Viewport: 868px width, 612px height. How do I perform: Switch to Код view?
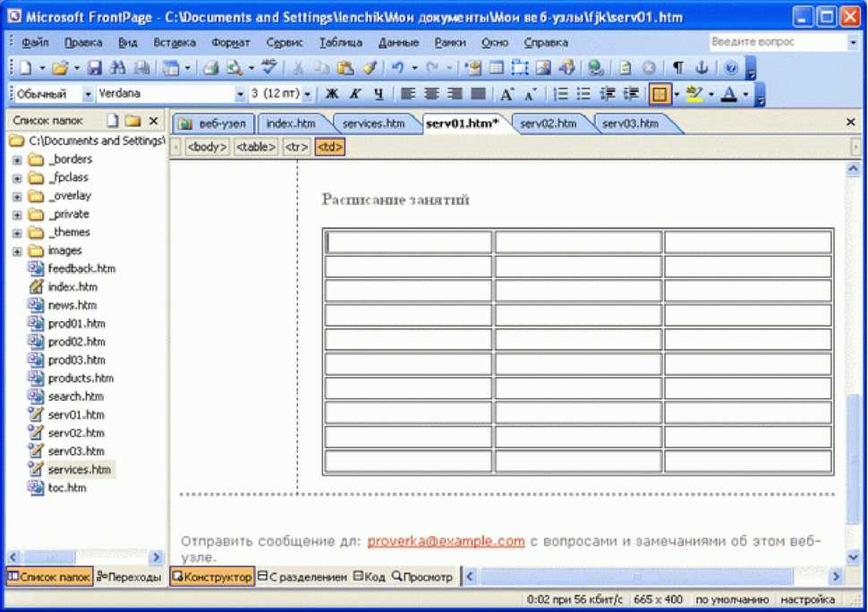pyautogui.click(x=369, y=577)
